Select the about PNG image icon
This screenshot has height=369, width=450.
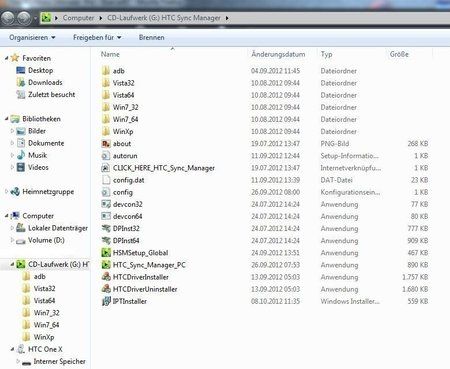106,143
